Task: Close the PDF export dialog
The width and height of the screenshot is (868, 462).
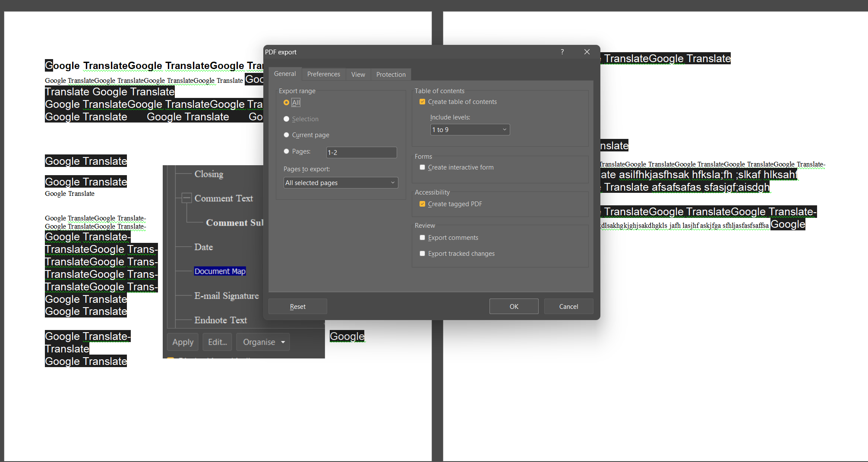Action: [x=587, y=52]
